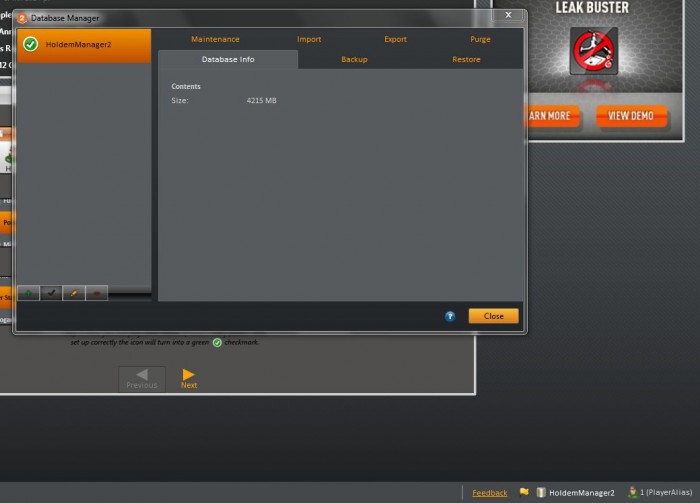Click the checkmark set-active database icon
Viewport: 700px width, 503px height.
pos(51,293)
